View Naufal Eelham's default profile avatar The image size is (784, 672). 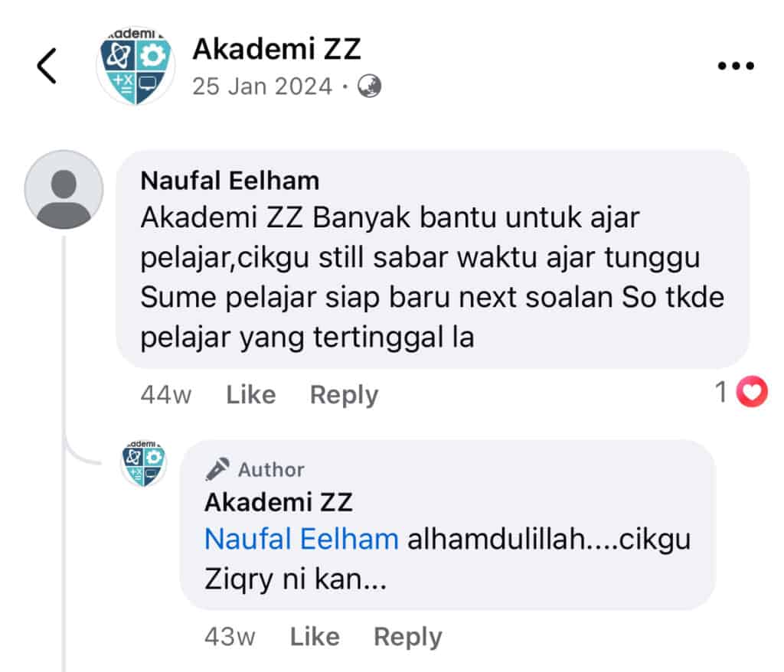(64, 190)
